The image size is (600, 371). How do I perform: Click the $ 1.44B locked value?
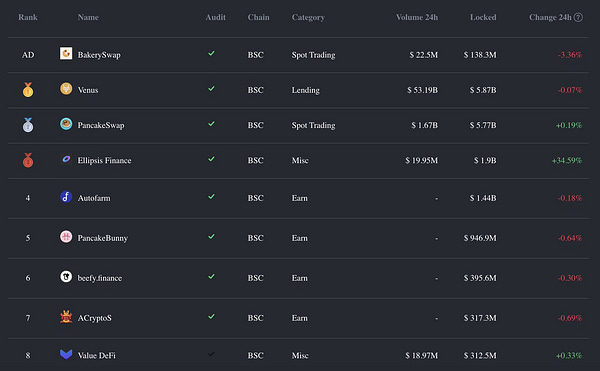[483, 198]
